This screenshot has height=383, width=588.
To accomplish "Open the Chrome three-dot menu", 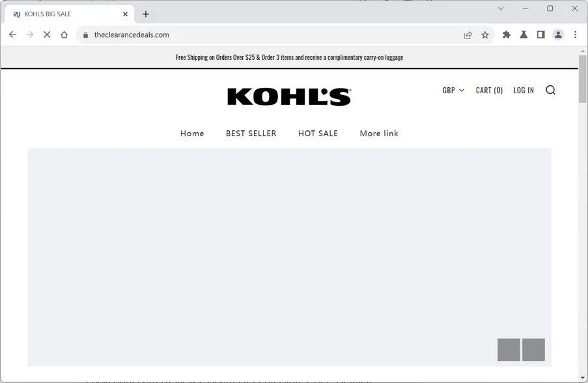I will (x=575, y=35).
